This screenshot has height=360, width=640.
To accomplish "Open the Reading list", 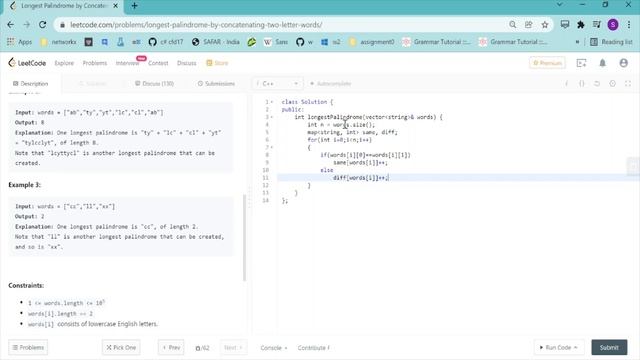I will 611,42.
